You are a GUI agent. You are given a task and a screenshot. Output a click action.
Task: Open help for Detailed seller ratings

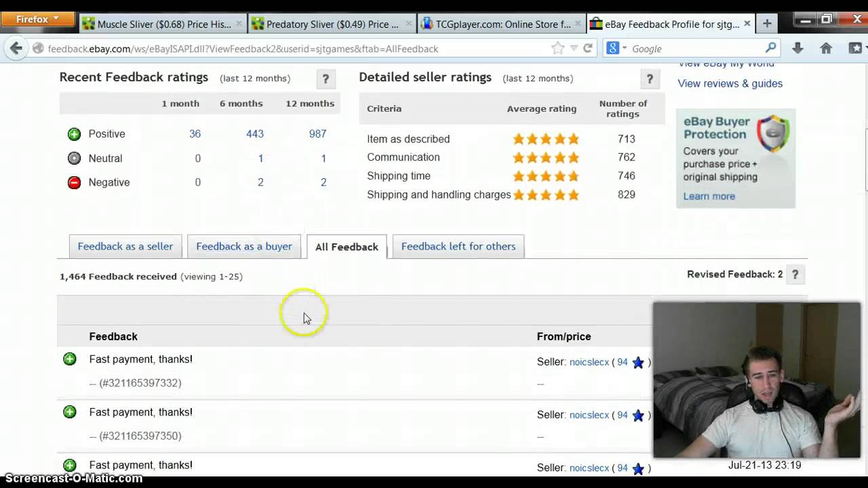(650, 79)
